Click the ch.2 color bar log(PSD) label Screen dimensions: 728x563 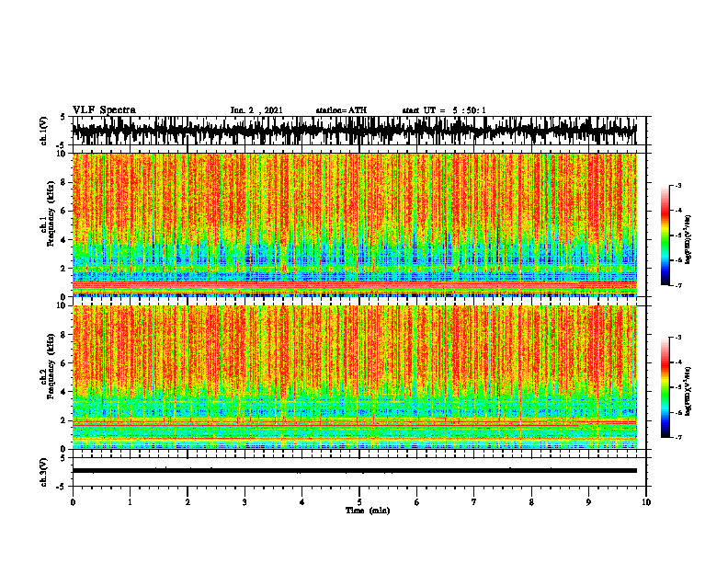[688, 391]
